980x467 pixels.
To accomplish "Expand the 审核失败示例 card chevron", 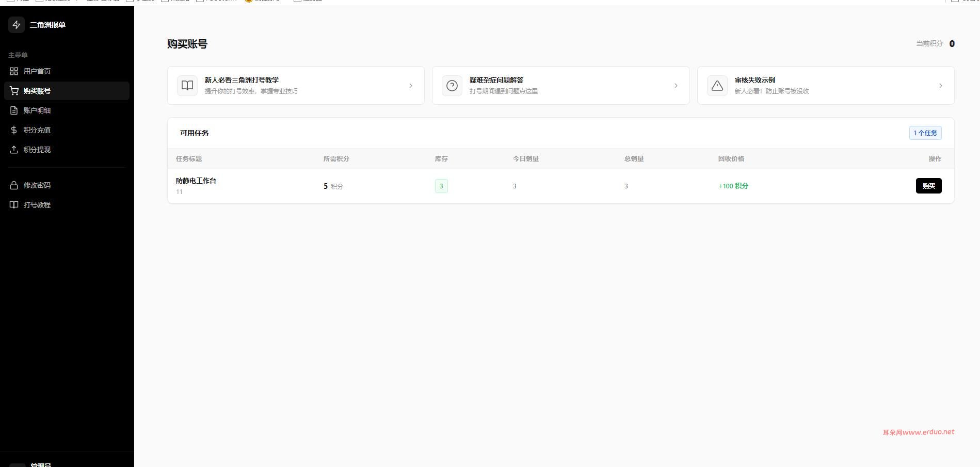I will coord(941,86).
